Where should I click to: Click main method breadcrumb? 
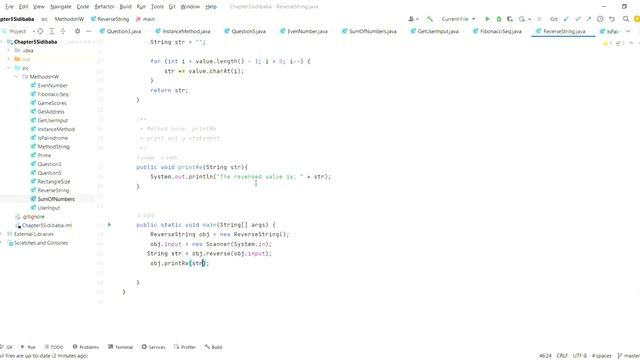click(145, 19)
